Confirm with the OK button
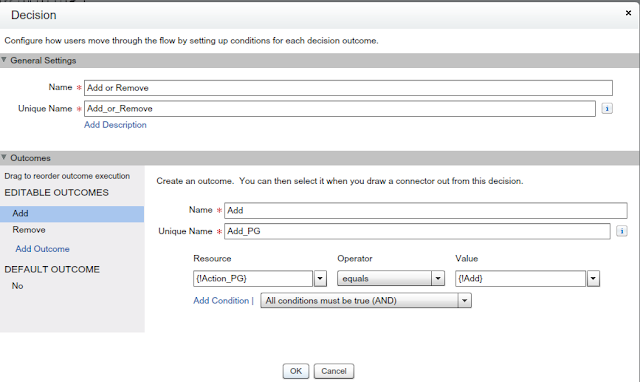 coord(296,371)
